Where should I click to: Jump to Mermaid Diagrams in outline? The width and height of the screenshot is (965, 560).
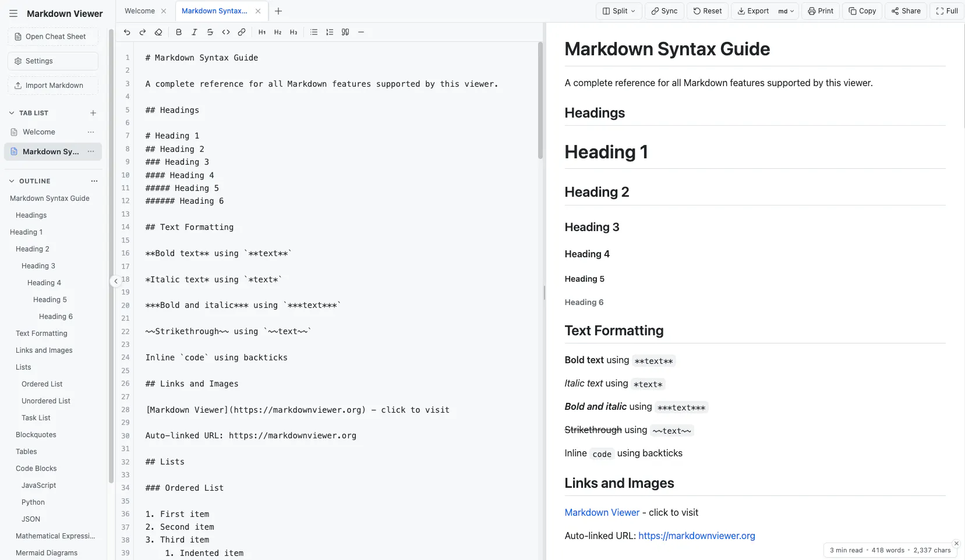pos(47,553)
